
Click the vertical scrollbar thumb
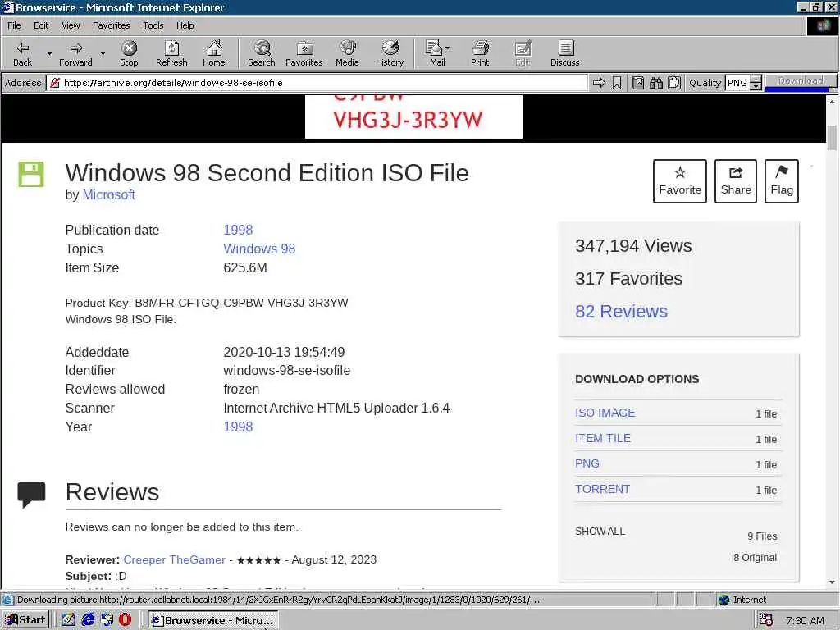[832, 138]
